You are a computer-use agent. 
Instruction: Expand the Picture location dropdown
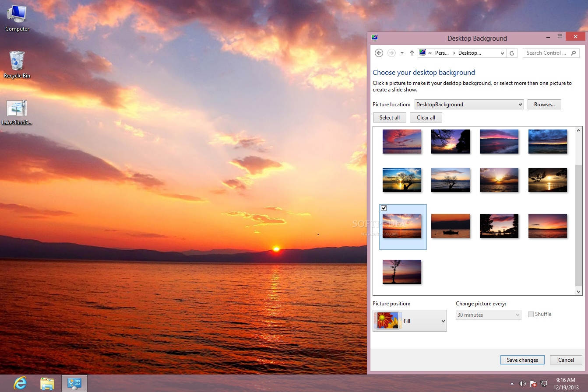tap(520, 105)
